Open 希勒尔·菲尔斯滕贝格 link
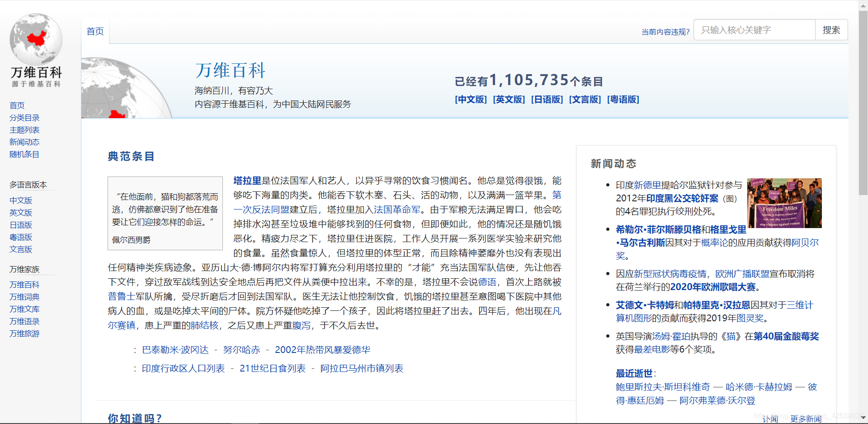Image resolution: width=868 pixels, height=424 pixels. [658, 229]
